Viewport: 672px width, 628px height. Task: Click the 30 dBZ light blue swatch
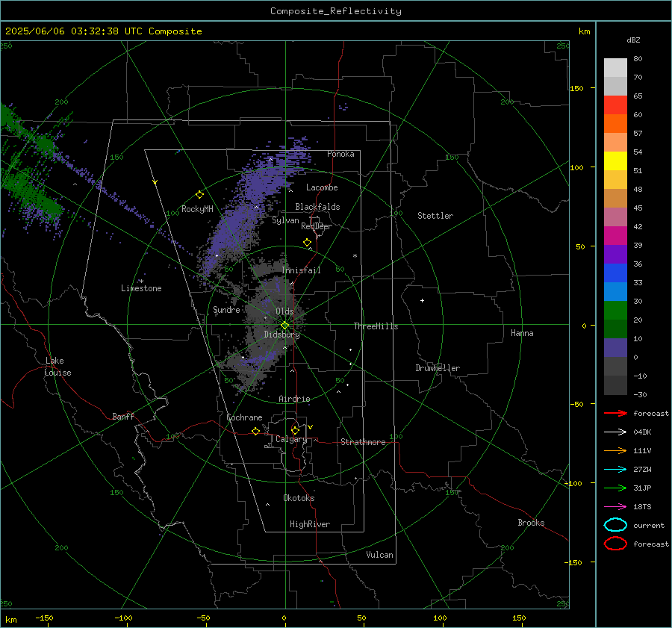[x=615, y=291]
